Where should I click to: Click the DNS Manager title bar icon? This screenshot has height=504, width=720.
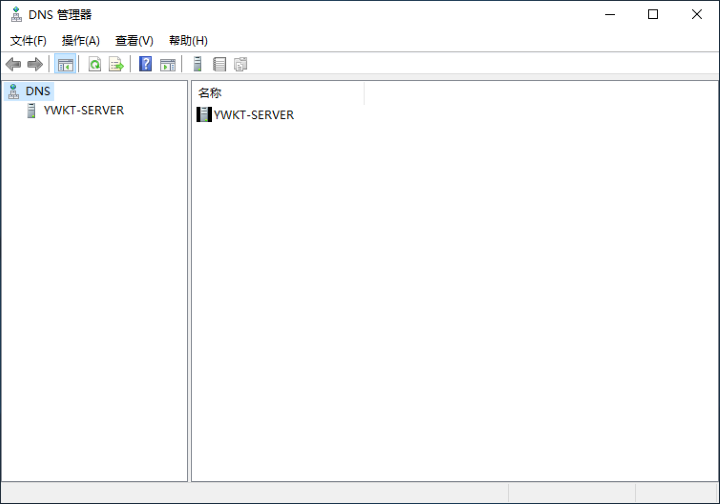16,14
